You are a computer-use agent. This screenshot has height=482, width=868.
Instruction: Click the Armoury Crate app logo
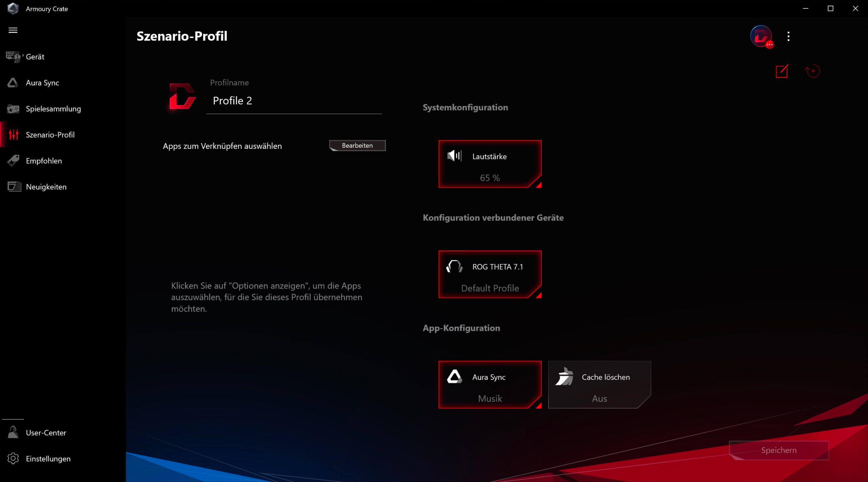pos(13,8)
